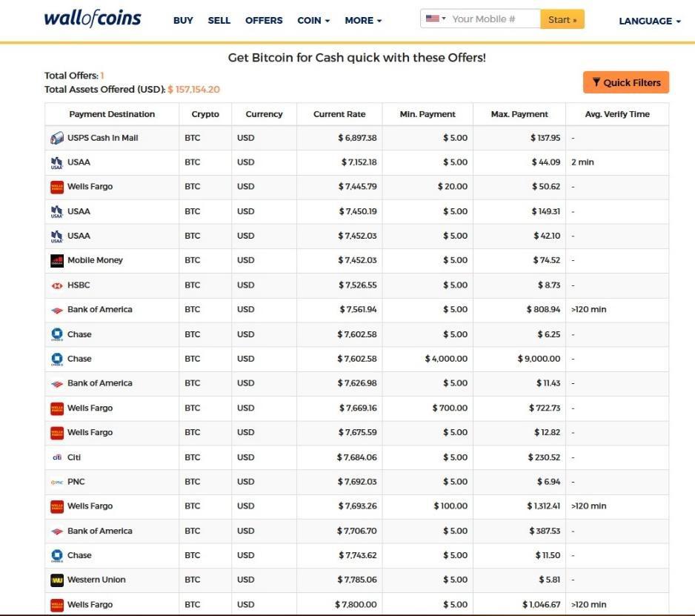Click the Current Rate column header

pyautogui.click(x=339, y=114)
